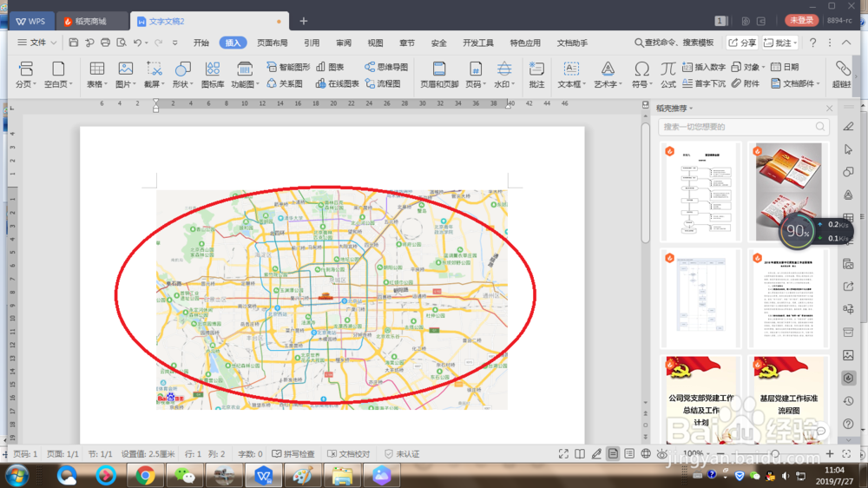Image resolution: width=868 pixels, height=488 pixels.
Task: Open the Page Layout (页面布局) tab
Action: (272, 43)
